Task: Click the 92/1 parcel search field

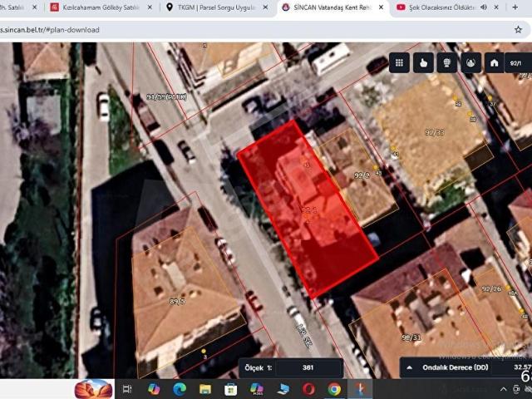Action: point(518,63)
